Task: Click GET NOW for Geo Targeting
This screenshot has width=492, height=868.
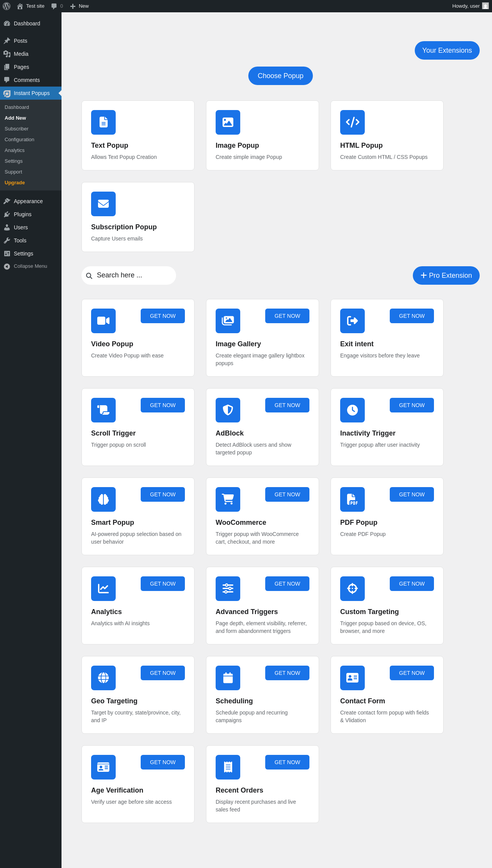Action: pos(163,673)
